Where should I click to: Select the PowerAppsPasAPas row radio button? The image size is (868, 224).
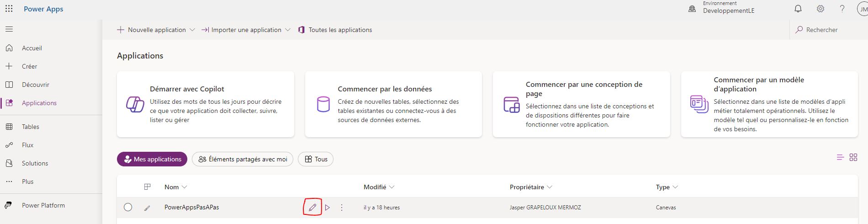pos(128,208)
